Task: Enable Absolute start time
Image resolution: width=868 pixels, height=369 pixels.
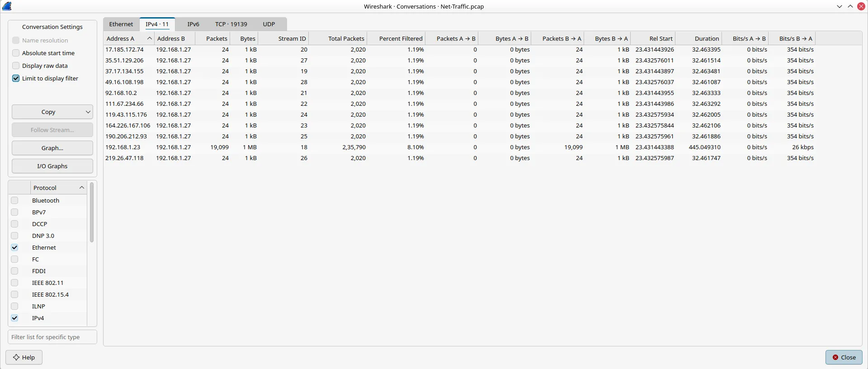Action: click(x=16, y=53)
